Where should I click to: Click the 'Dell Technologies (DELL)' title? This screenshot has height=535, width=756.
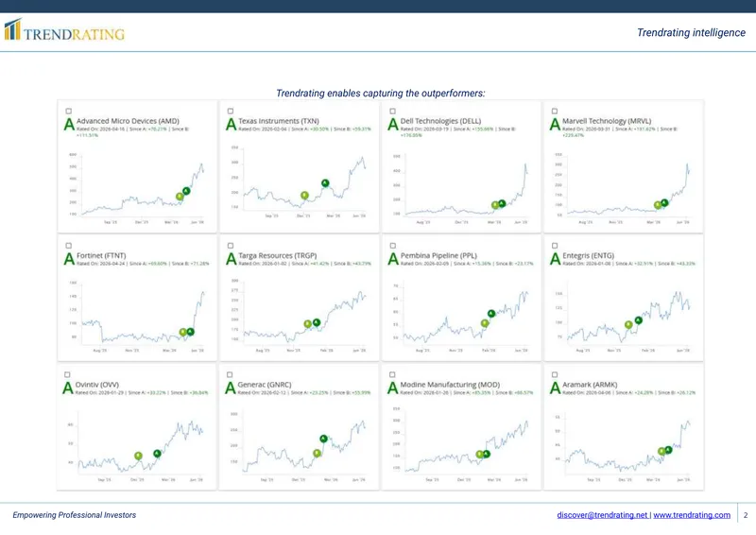440,121
